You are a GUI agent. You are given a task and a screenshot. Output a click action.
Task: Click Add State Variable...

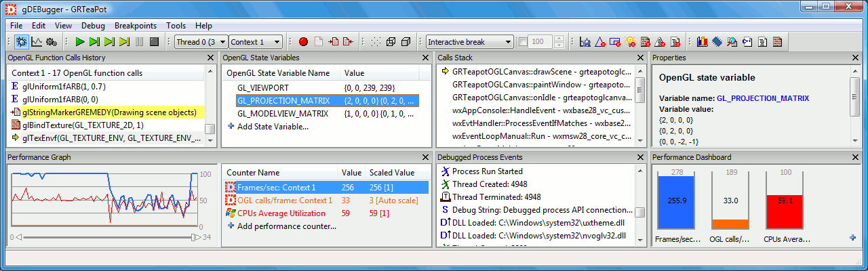click(272, 127)
